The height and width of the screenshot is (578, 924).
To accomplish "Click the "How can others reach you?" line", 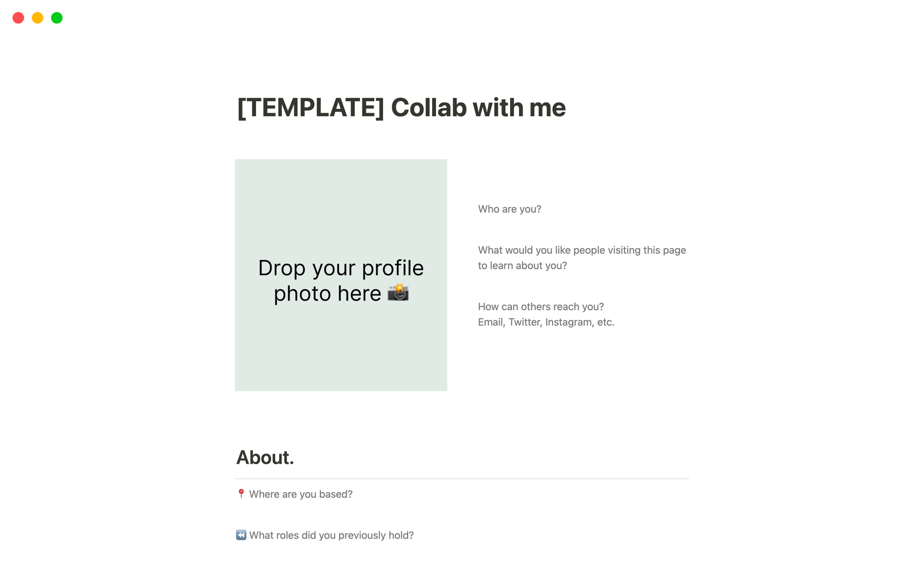I will tap(540, 307).
